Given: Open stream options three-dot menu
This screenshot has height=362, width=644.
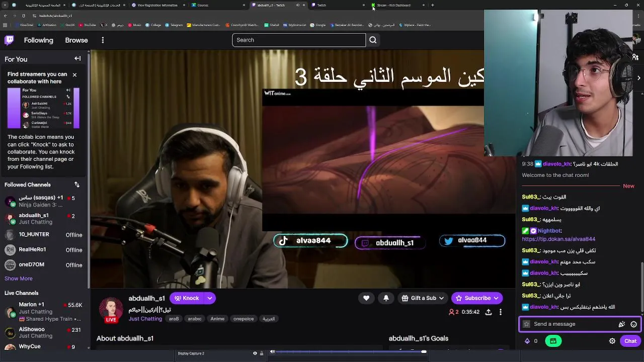Looking at the screenshot, I should point(500,312).
